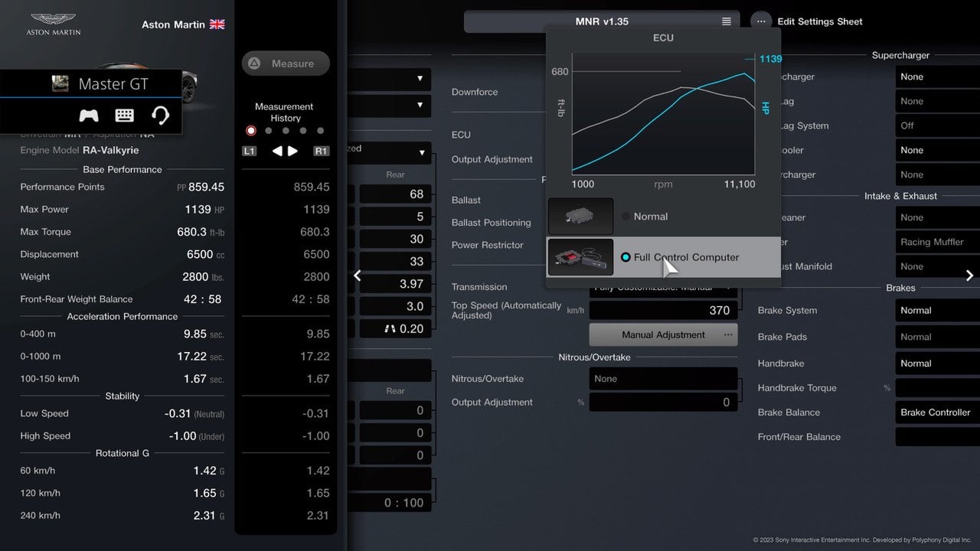Click the Power Restrictor label

click(488, 245)
